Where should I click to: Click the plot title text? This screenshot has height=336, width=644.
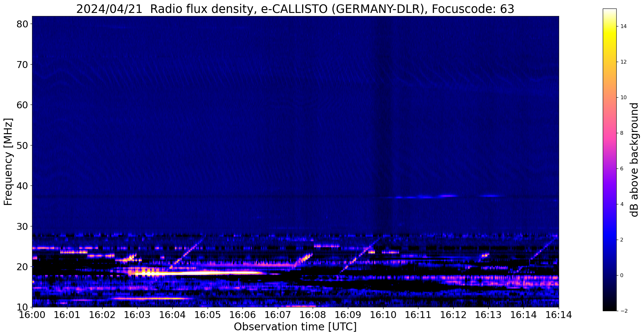[295, 9]
